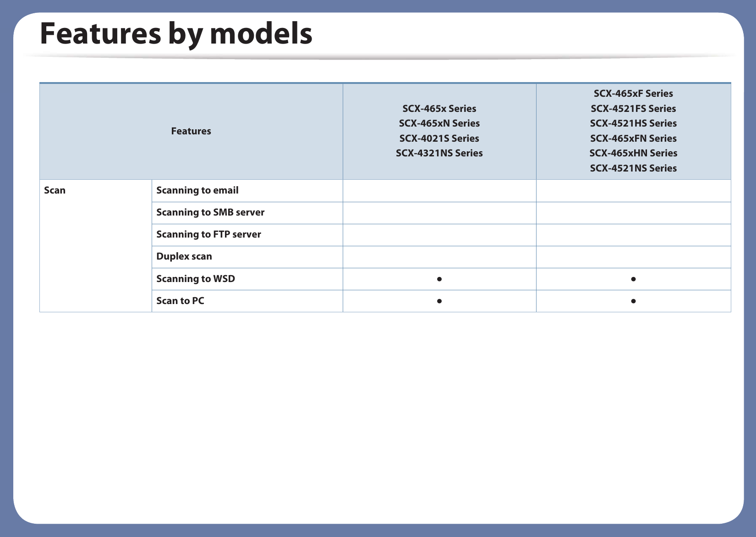Screen dimensions: 756x537
Task: Click Scanning to WSD bullet under SCX-465x Series
Action: click(x=439, y=279)
